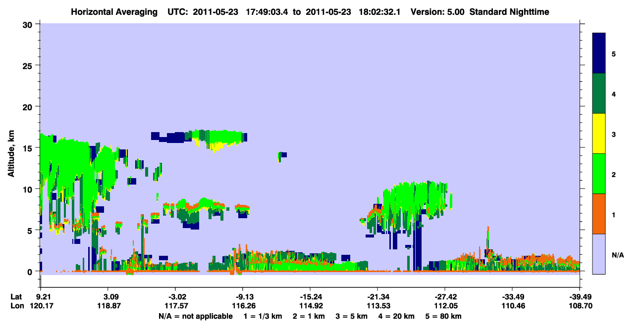The image size is (644, 330).
Task: Click the '5 = 80 km' legend entry
Action: click(443, 316)
